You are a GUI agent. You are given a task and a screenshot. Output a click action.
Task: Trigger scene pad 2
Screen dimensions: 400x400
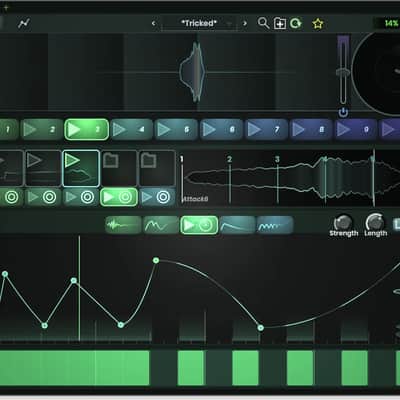[x=41, y=129]
